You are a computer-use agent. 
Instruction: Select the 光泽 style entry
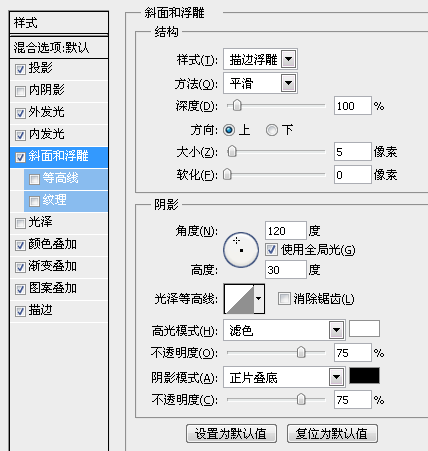(59, 223)
